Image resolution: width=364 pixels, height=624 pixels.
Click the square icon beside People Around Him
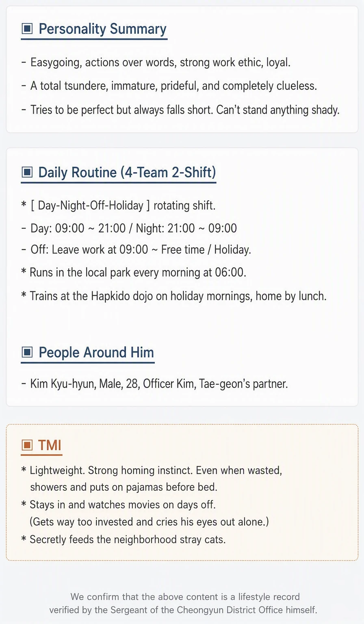point(27,352)
